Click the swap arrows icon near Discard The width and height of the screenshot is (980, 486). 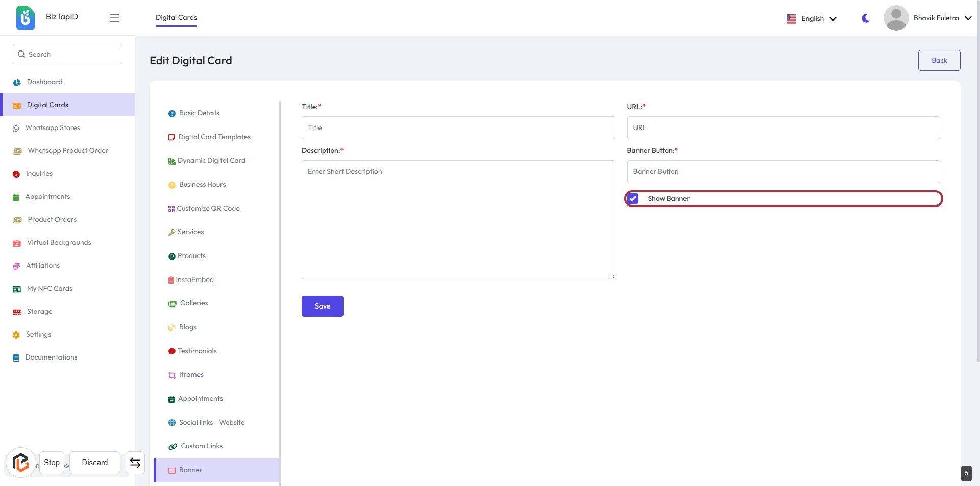pyautogui.click(x=135, y=463)
